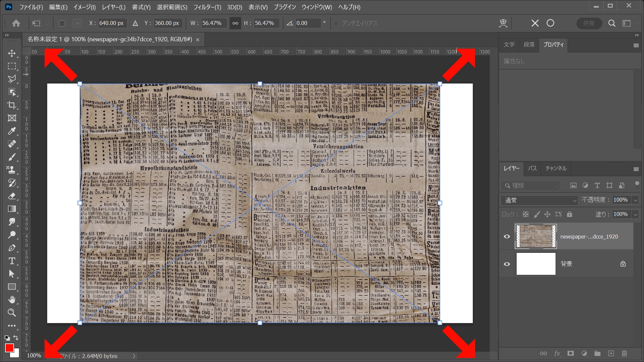Viewport: 644px width, 362px height.
Task: Select the Spot Healing Brush tool
Action: (12, 144)
